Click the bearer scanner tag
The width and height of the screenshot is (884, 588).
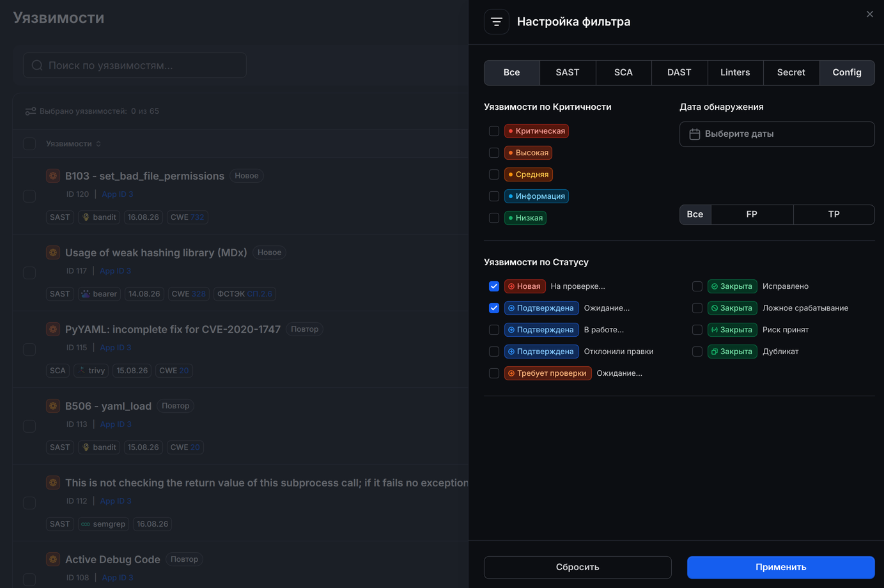tap(99, 294)
